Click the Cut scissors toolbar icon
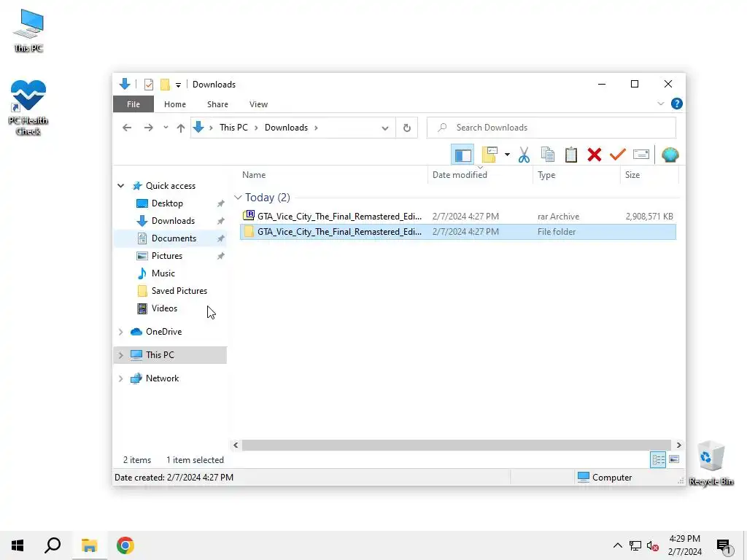The width and height of the screenshot is (747, 560). point(524,155)
